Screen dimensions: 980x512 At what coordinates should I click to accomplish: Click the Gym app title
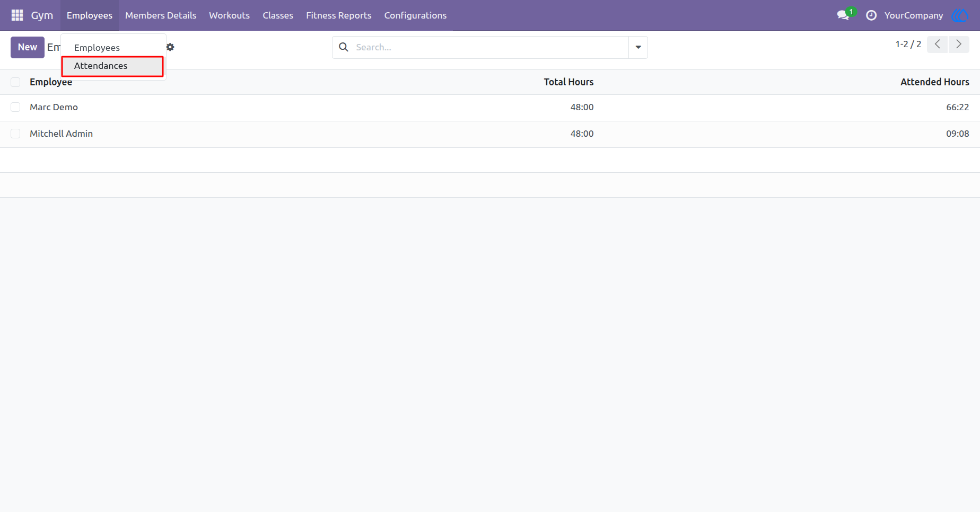(x=42, y=15)
